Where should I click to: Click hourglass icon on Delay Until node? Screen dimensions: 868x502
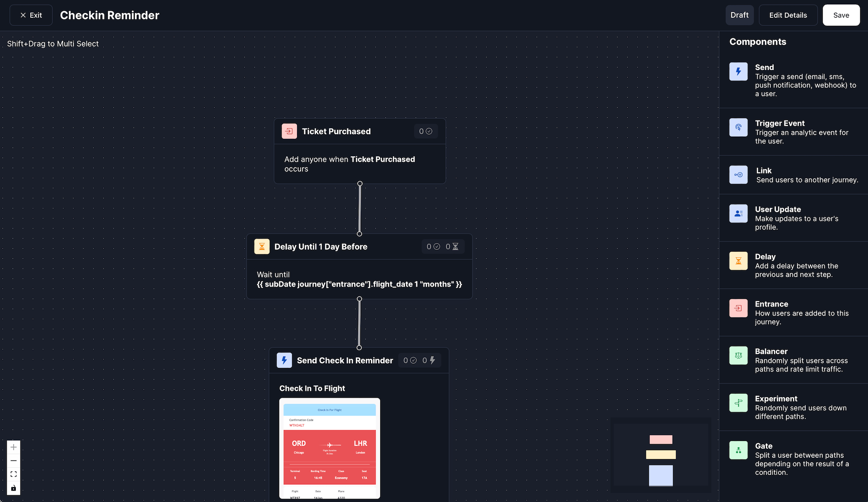(262, 247)
